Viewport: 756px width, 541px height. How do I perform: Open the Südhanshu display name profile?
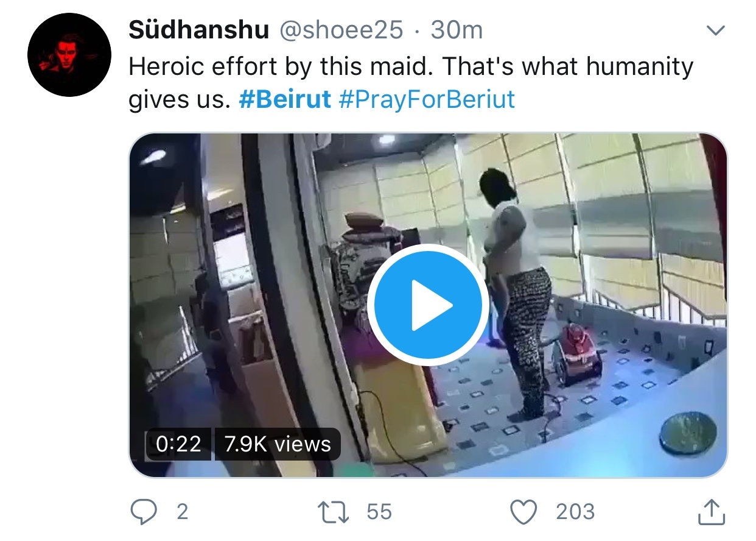(x=199, y=30)
